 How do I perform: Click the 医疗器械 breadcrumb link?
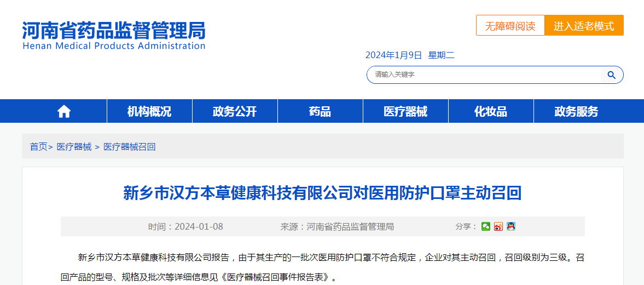coord(74,147)
